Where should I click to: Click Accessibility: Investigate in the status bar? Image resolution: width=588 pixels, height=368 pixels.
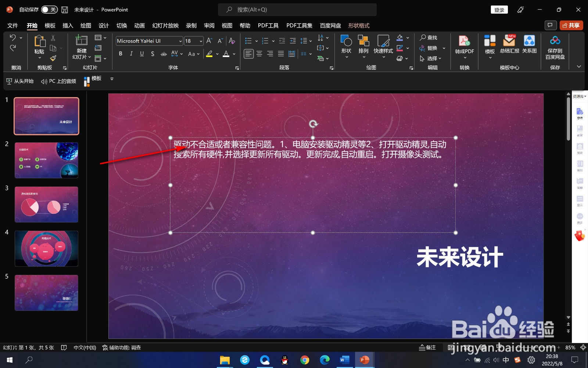click(x=122, y=347)
